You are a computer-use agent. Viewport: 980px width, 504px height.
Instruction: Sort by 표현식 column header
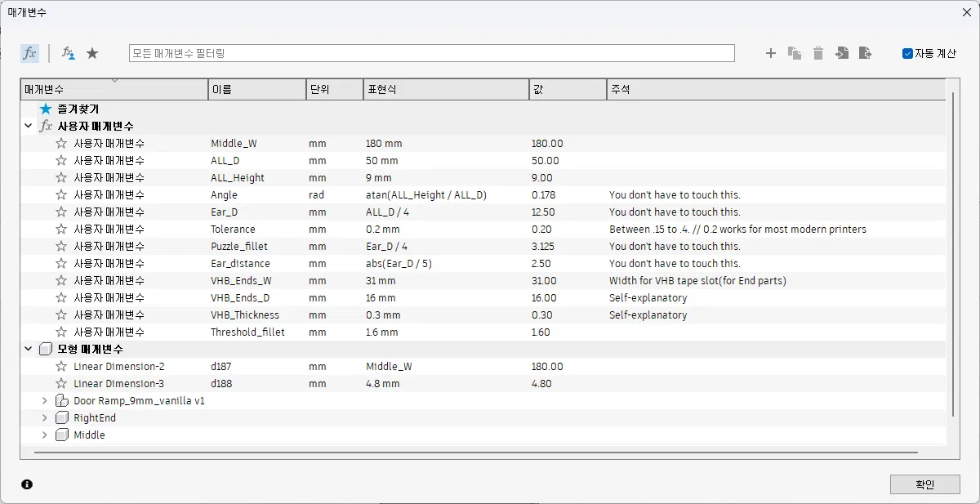click(446, 89)
